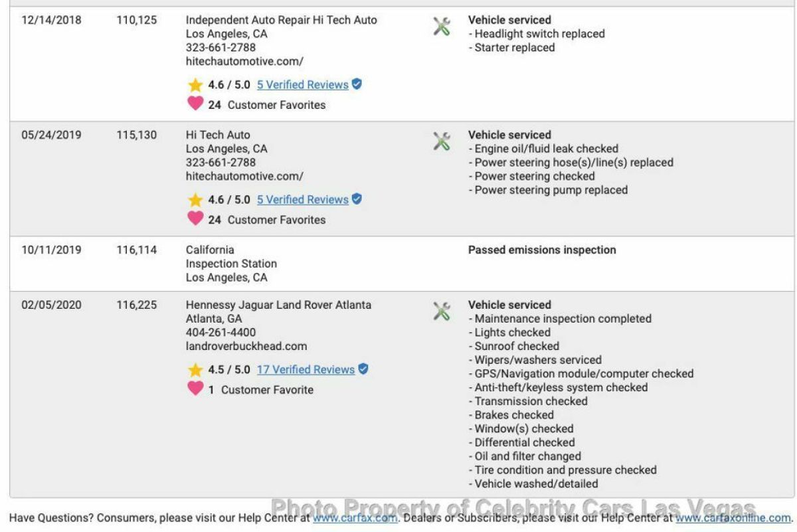Click the wrench icon for the 05/24/2019 service
Image resolution: width=797 pixels, height=532 pixels.
(442, 141)
